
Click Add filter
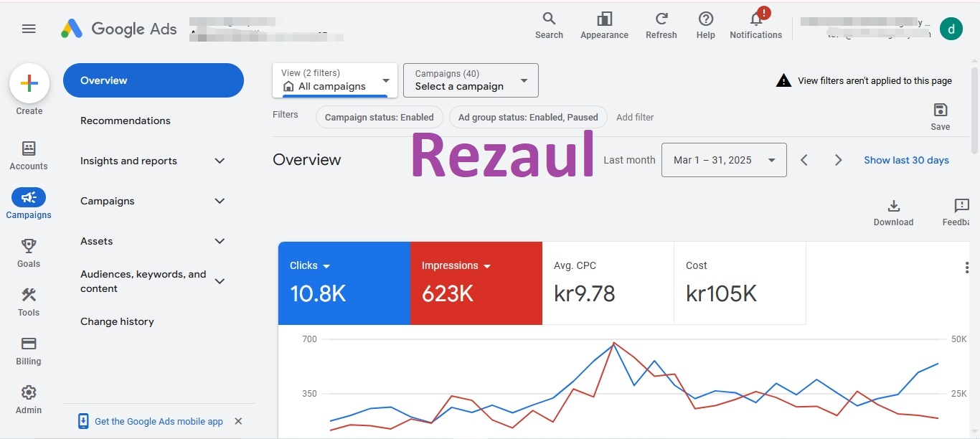635,117
